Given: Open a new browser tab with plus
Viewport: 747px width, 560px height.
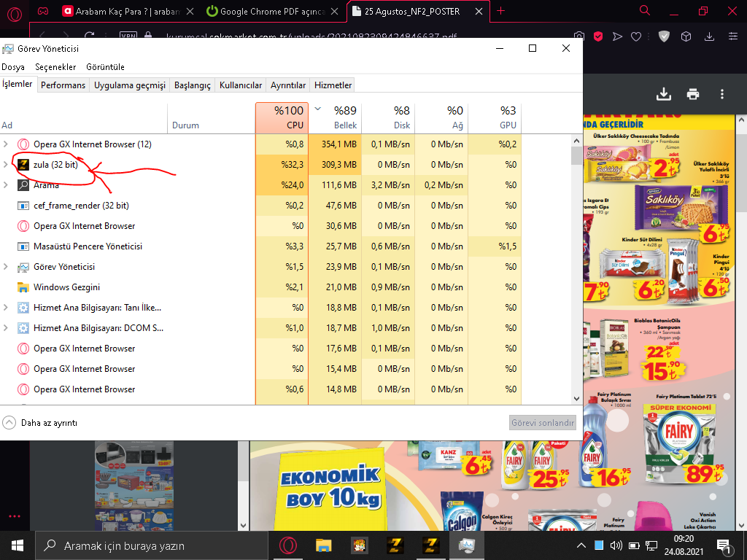Looking at the screenshot, I should pyautogui.click(x=500, y=11).
